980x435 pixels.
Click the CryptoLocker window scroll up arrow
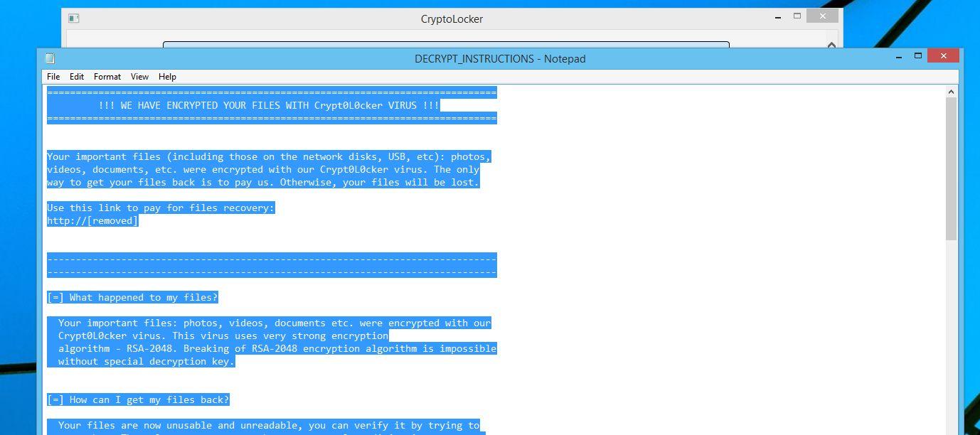pyautogui.click(x=831, y=45)
